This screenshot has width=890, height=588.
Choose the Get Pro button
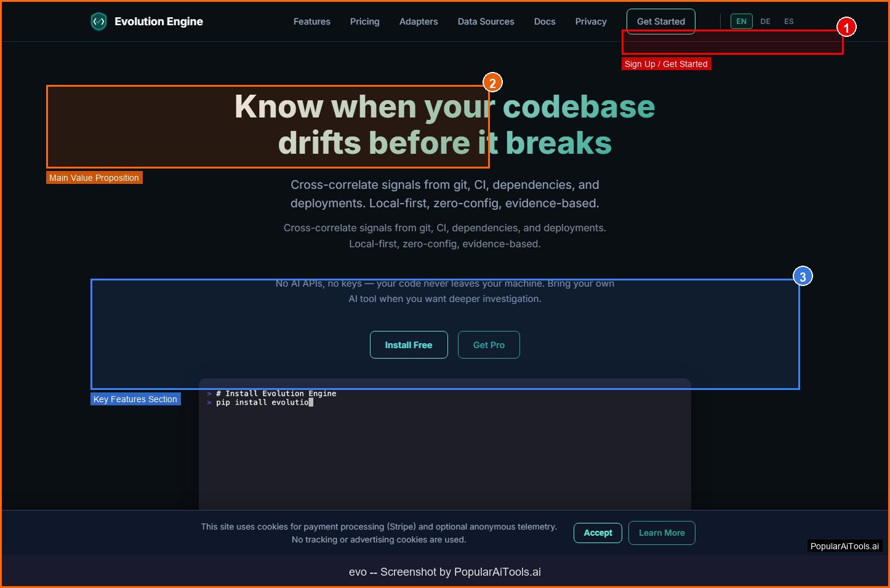click(489, 345)
